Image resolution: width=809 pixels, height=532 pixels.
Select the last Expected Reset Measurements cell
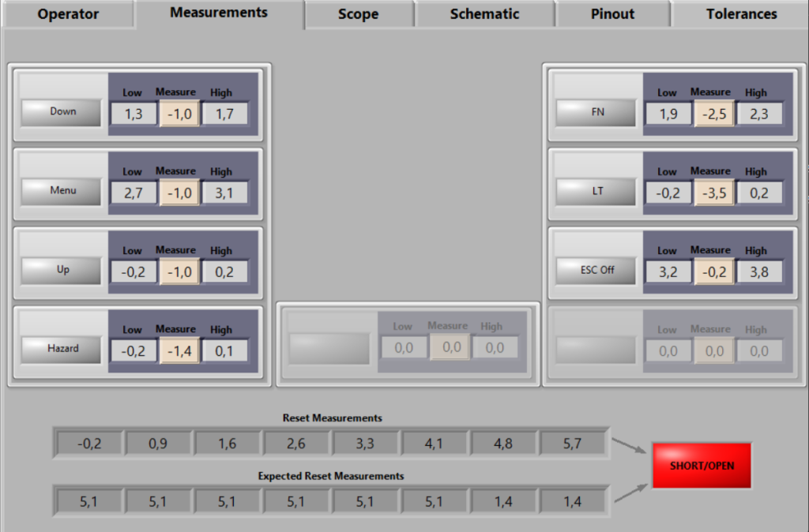(x=573, y=501)
